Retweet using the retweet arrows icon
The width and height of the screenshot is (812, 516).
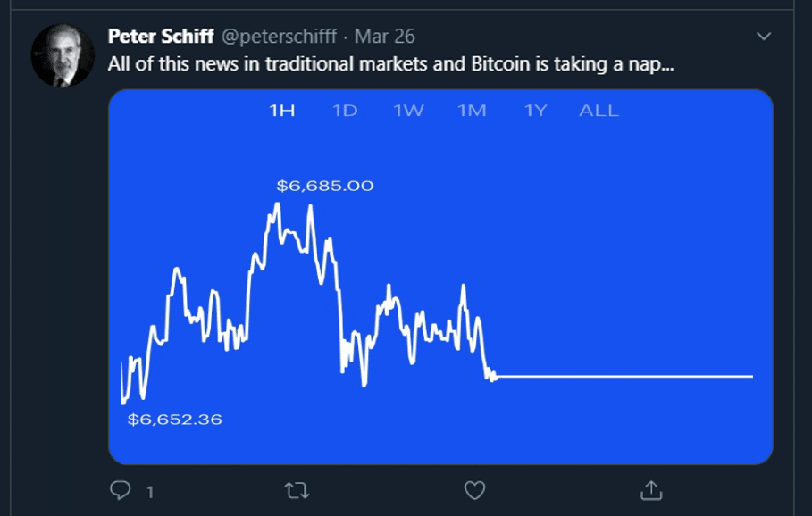[x=297, y=490]
